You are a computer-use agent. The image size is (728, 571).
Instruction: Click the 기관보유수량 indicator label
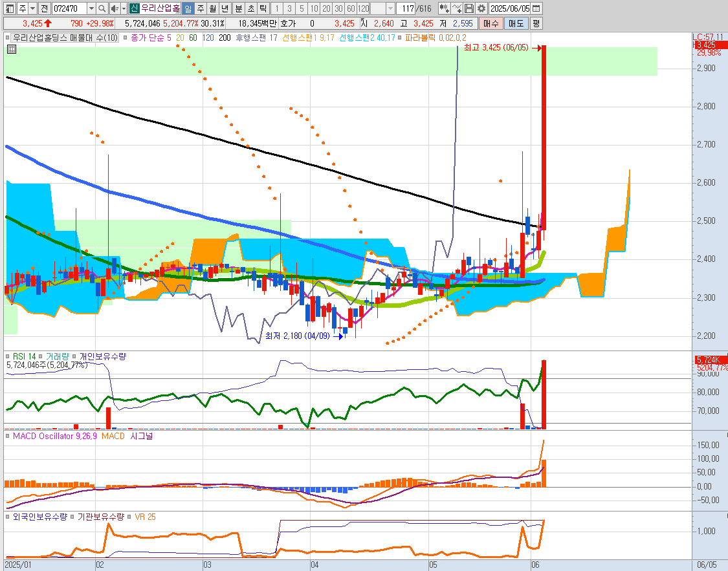101,517
